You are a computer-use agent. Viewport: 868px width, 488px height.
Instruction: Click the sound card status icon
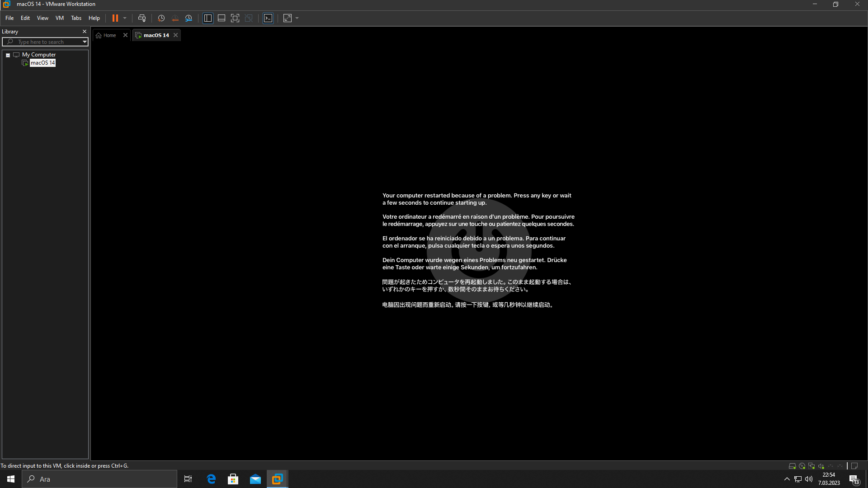pyautogui.click(x=821, y=466)
